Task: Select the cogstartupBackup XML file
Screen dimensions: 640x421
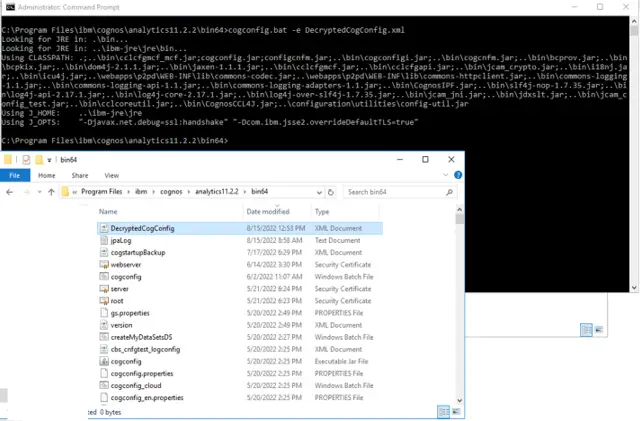Action: pyautogui.click(x=240, y=252)
